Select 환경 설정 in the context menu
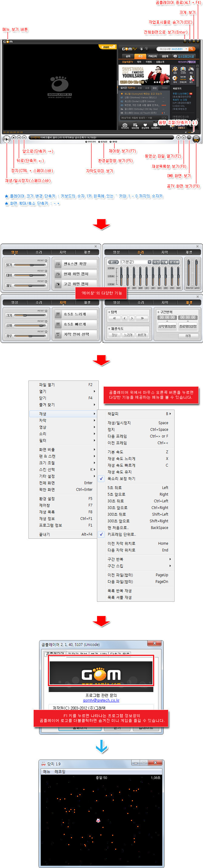Image resolution: width=203 pixels, height=868 pixels. 63,498
